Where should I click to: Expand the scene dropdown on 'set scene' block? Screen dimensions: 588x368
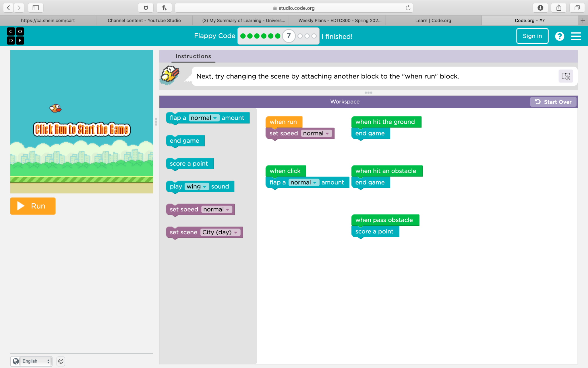click(x=235, y=232)
